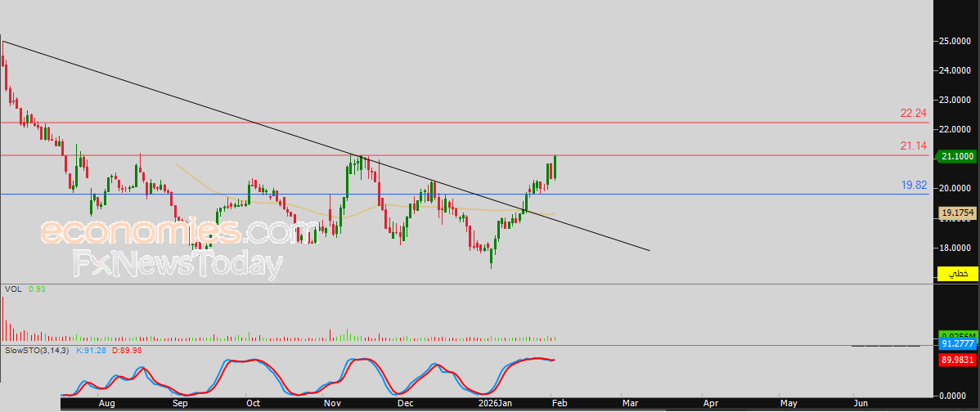Click the D:89.98 stochastic value text
This screenshot has height=412, width=980.
coord(128,351)
